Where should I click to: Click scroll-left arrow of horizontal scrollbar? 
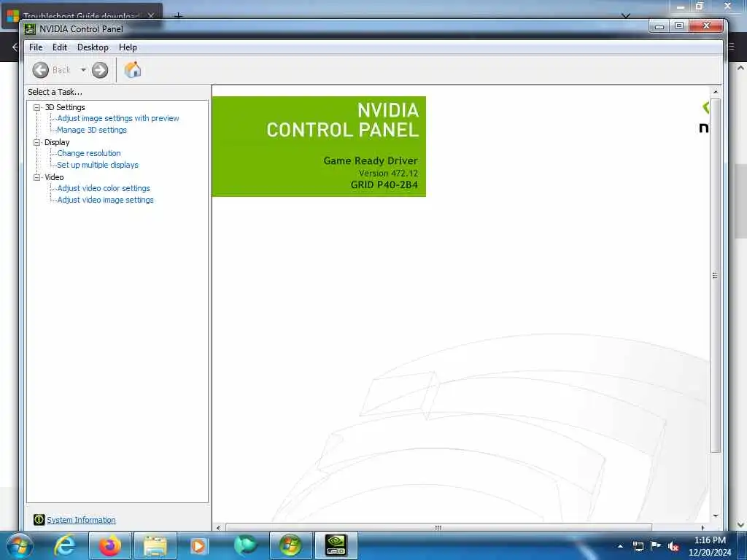[218, 528]
